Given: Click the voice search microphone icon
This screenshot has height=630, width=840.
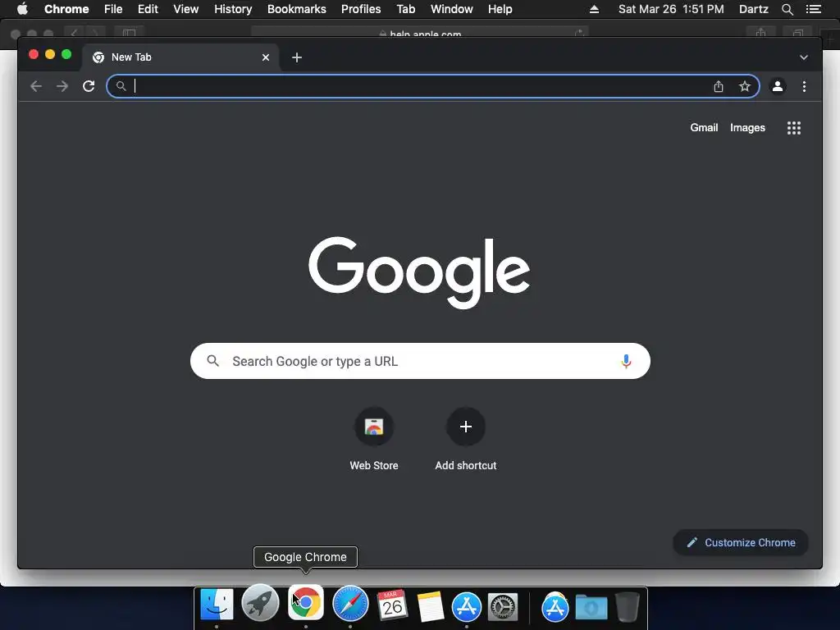Looking at the screenshot, I should tap(626, 361).
